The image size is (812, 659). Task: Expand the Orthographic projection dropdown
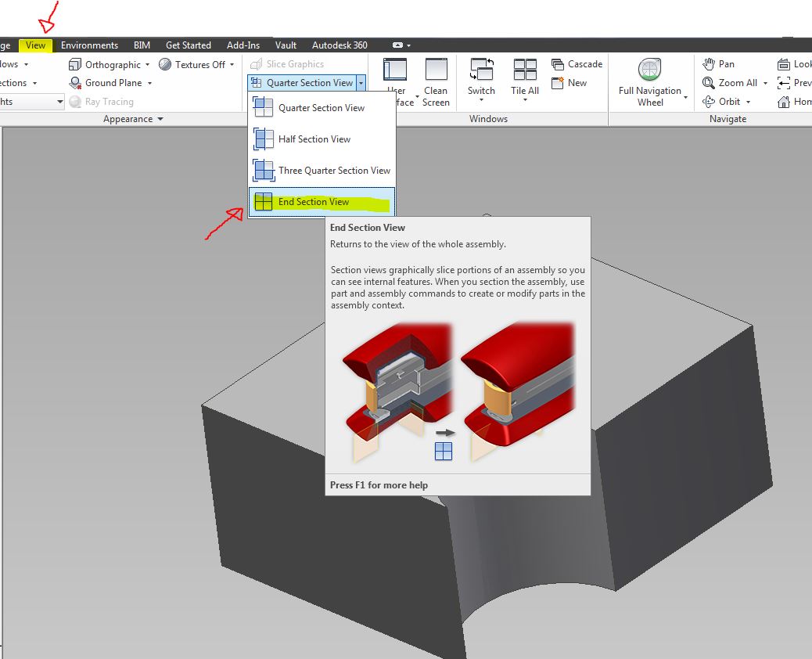click(147, 64)
